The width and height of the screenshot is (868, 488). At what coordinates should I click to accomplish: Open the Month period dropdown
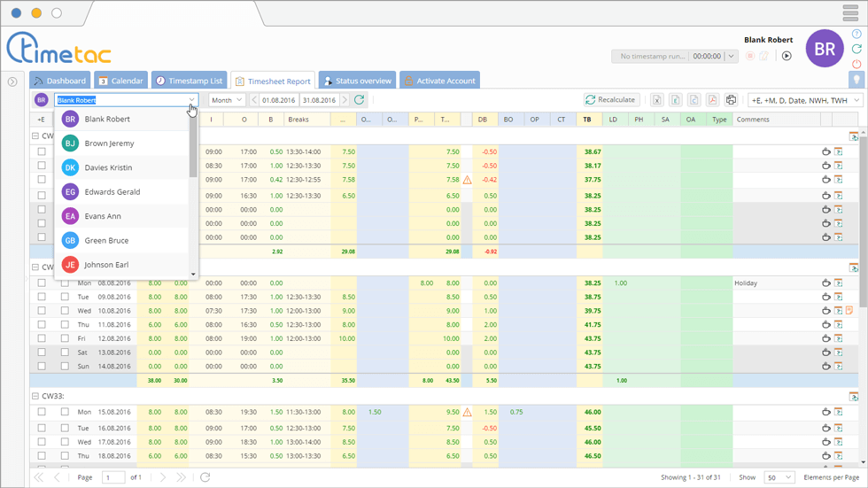coord(227,100)
